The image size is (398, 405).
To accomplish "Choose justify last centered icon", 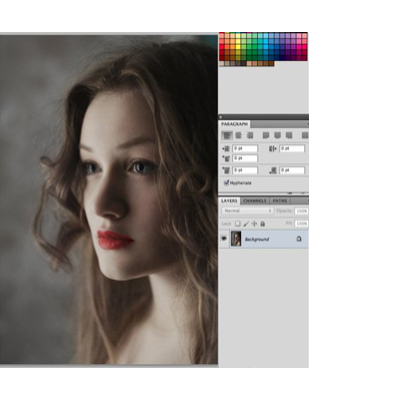I will click(277, 135).
